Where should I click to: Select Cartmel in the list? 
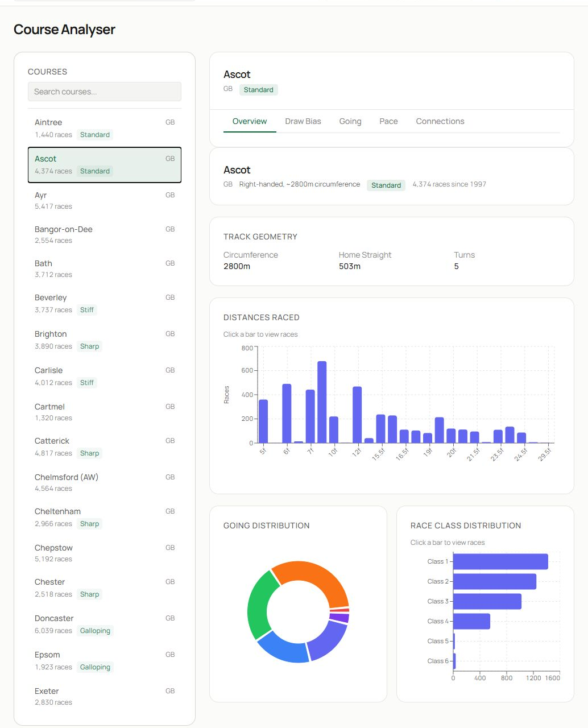pyautogui.click(x=105, y=412)
